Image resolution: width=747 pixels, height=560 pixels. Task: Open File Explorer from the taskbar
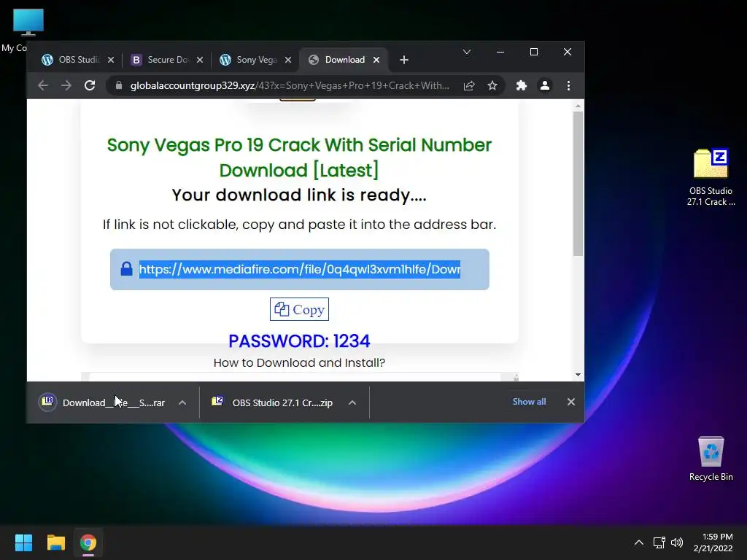[55, 542]
